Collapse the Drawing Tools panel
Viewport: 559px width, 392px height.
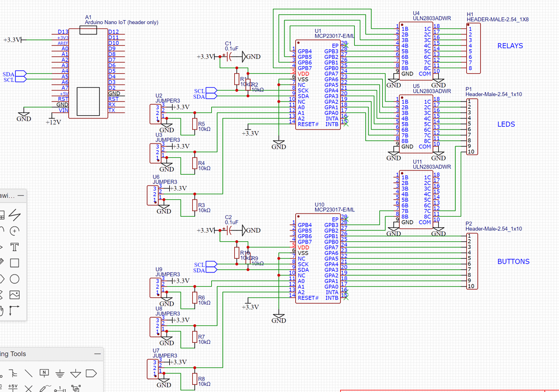(x=20, y=195)
